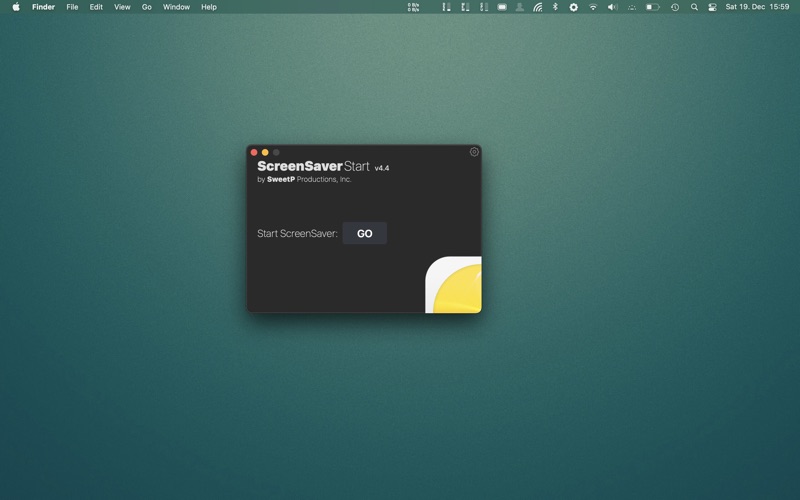Click the GO button to start screensaver
The width and height of the screenshot is (800, 500).
[364, 233]
